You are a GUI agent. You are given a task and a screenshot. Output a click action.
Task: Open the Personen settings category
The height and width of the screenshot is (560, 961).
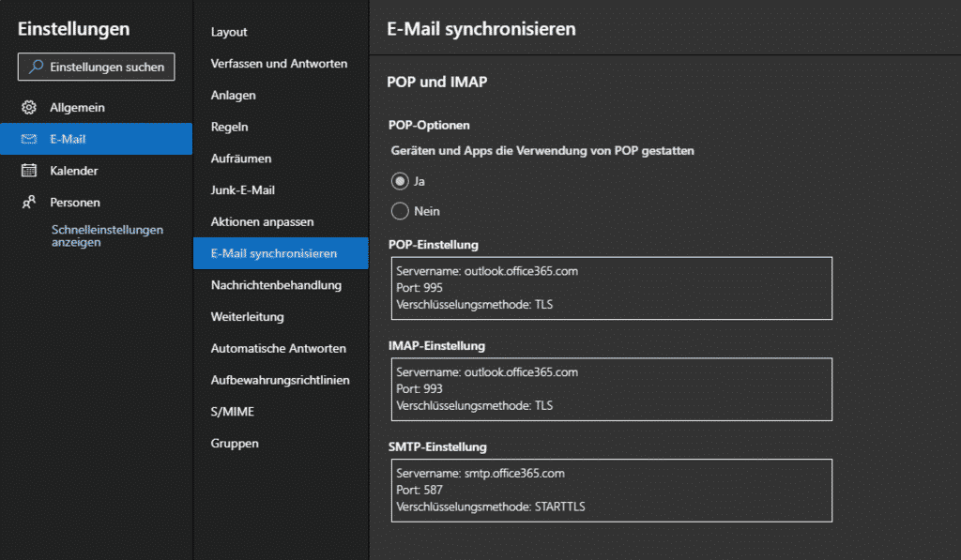[x=97, y=203]
